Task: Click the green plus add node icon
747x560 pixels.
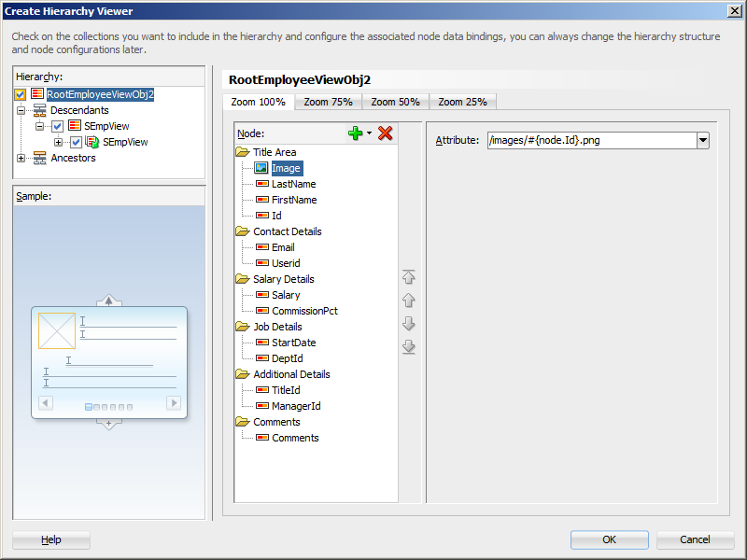Action: point(356,133)
